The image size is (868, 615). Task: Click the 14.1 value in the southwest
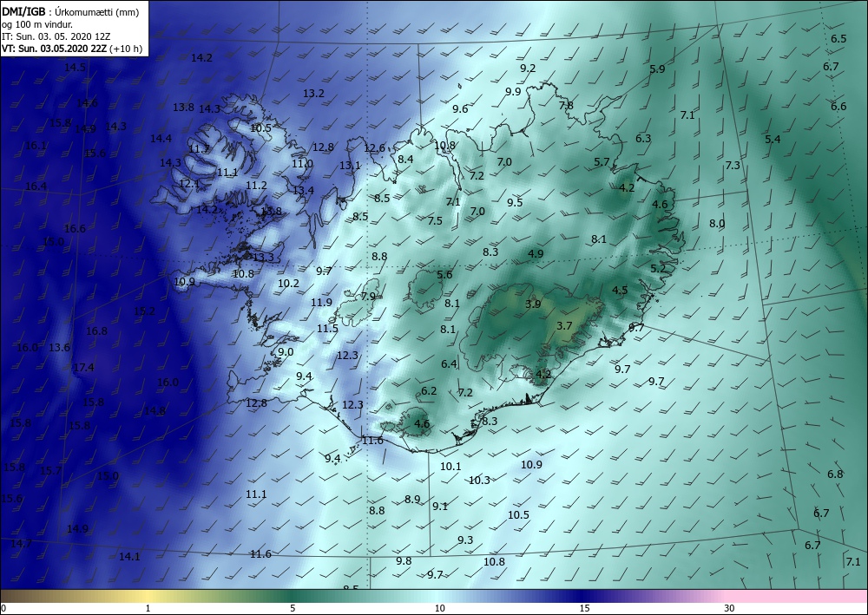[x=129, y=556]
